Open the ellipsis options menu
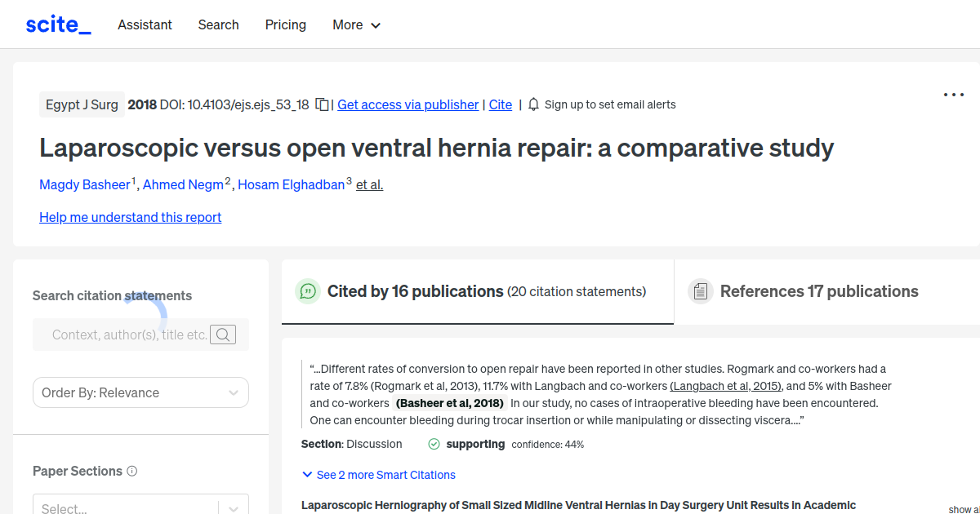The height and width of the screenshot is (514, 980). (953, 95)
